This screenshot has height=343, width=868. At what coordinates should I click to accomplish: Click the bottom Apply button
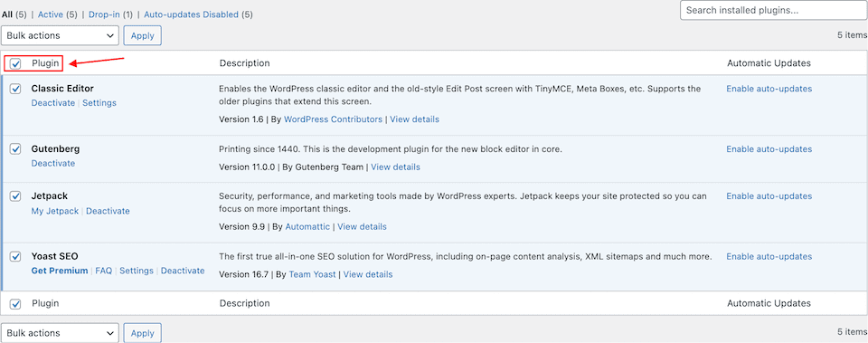click(142, 333)
